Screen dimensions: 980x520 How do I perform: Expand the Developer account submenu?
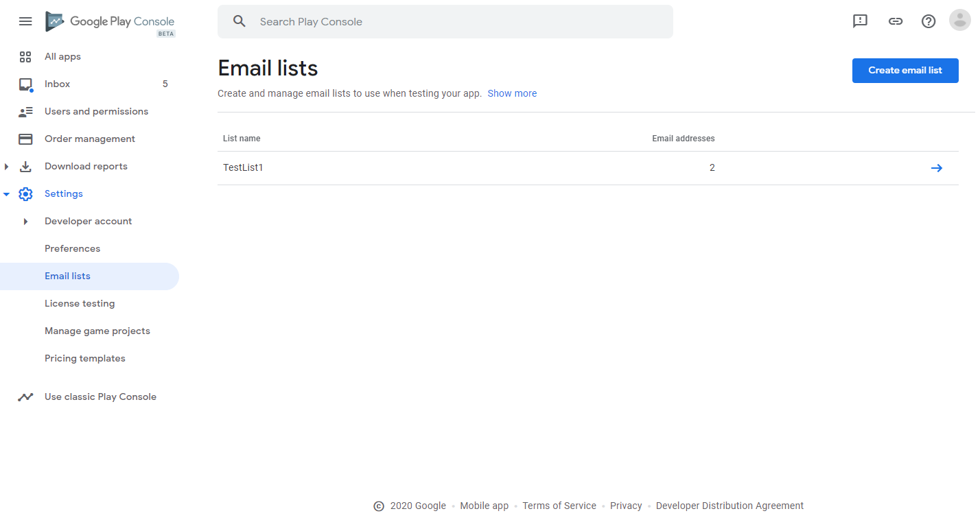click(x=26, y=222)
